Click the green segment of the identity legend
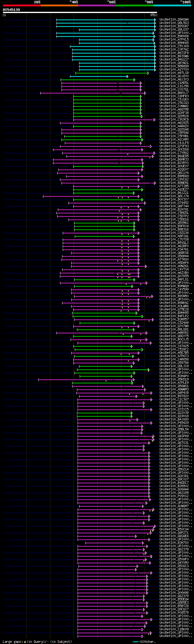Viewport: 194px width, 644px height. point(134,5)
